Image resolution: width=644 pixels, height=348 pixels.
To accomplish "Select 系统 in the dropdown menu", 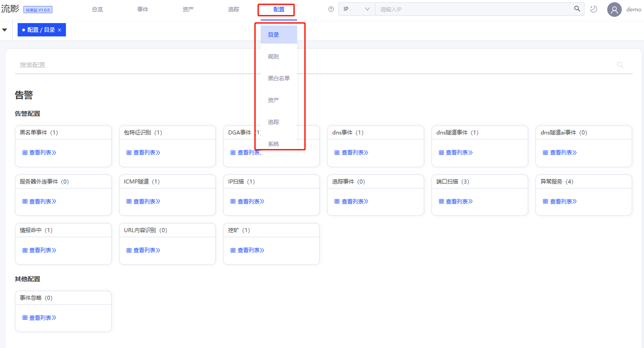I will coord(279,144).
